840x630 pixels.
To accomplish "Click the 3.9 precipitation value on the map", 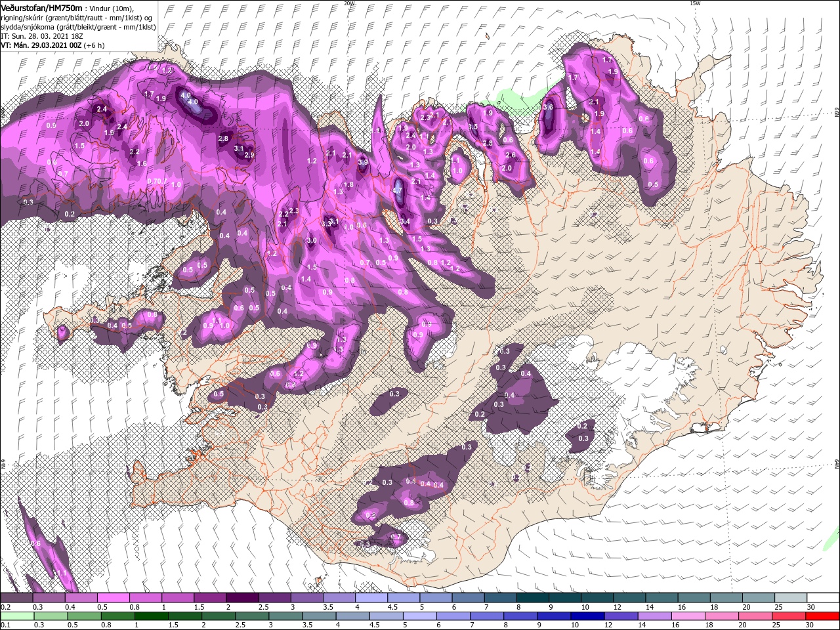I will (x=363, y=161).
